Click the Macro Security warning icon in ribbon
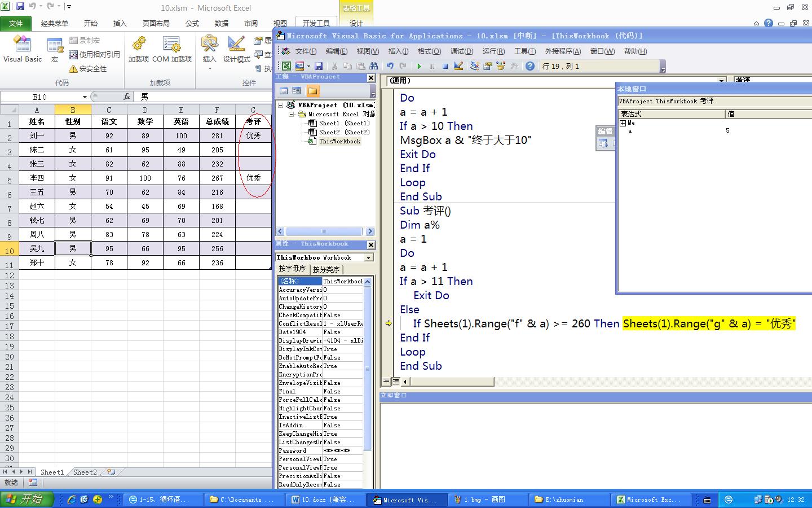812x508 pixels. tap(73, 69)
